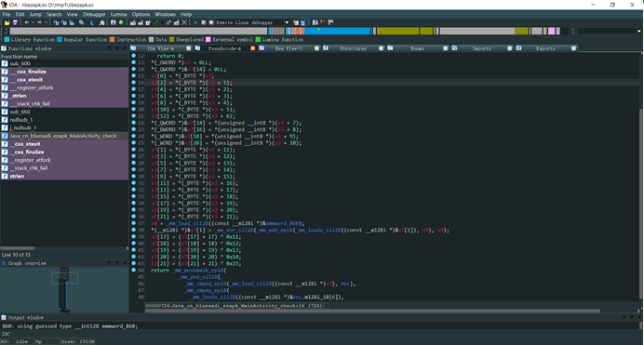The height and width of the screenshot is (345, 644).
Task: Close the Functions window panel
Action: tap(125, 48)
